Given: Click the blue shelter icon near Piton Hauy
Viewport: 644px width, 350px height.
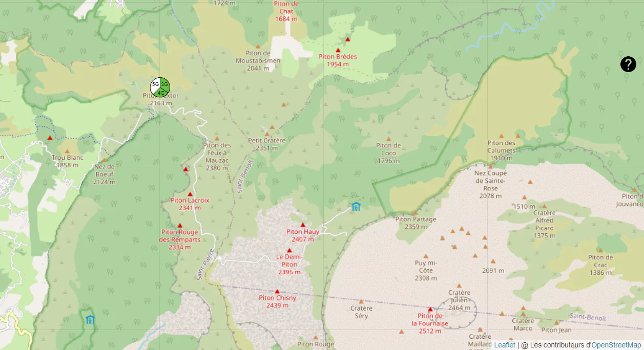Looking at the screenshot, I should [356, 206].
